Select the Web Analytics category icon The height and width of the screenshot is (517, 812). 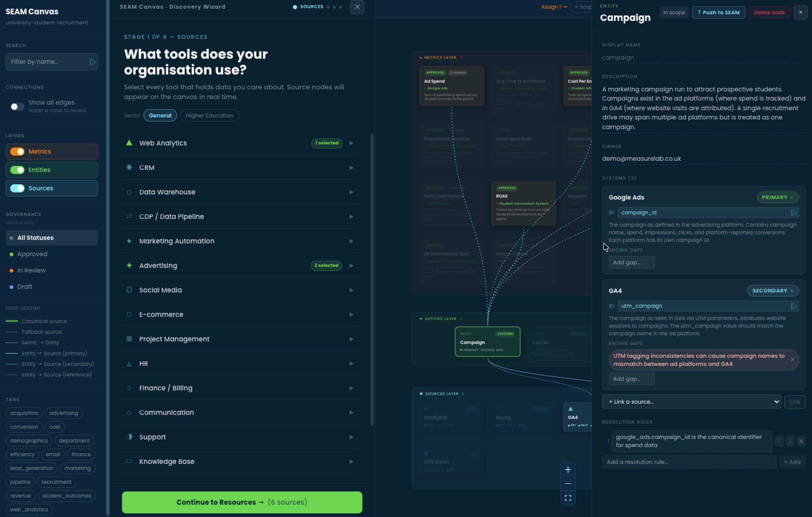129,143
